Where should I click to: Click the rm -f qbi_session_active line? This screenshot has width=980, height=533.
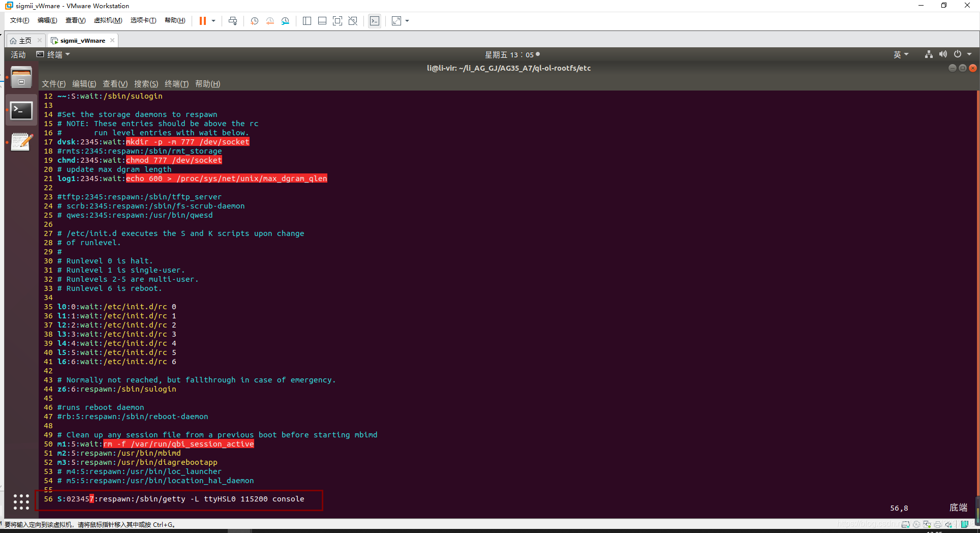tap(178, 444)
